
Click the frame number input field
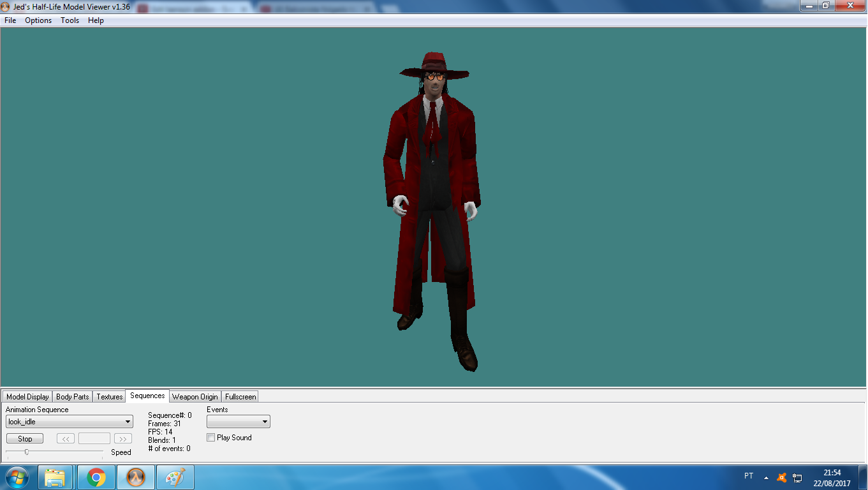tap(94, 439)
